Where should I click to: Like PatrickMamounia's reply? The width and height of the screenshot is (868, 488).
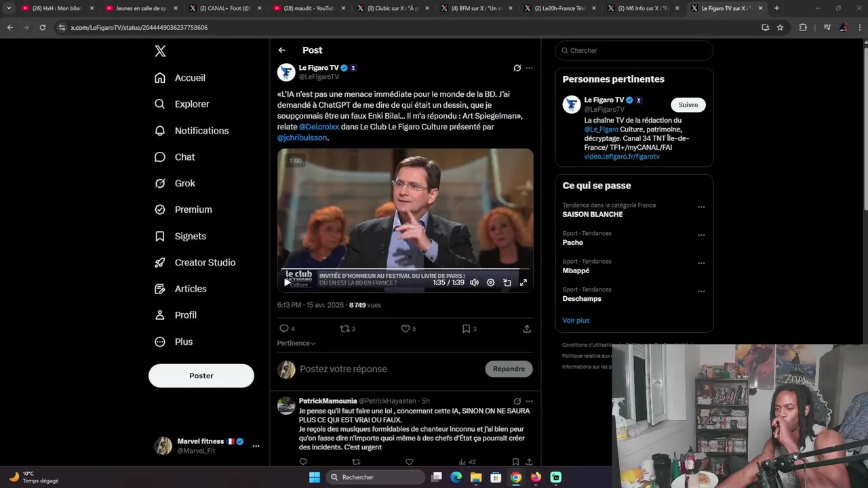tap(409, 462)
